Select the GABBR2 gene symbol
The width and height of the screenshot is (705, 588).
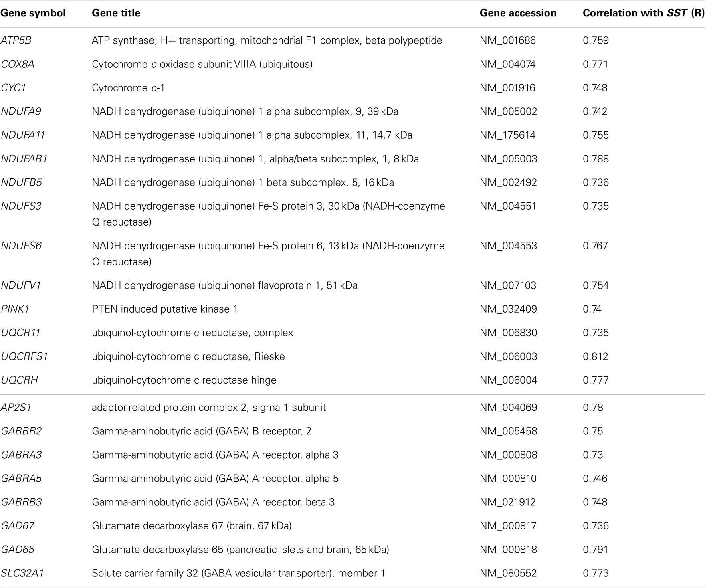(x=21, y=431)
